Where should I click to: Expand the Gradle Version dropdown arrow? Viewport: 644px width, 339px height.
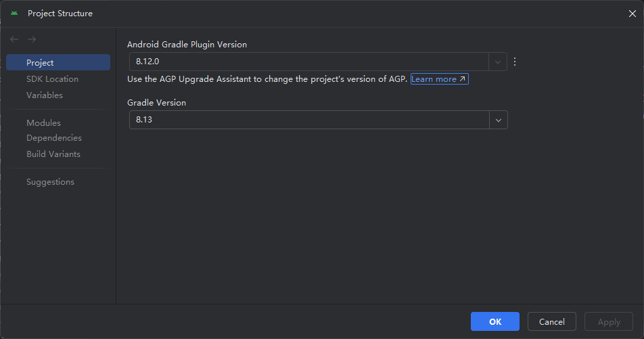coord(499,120)
